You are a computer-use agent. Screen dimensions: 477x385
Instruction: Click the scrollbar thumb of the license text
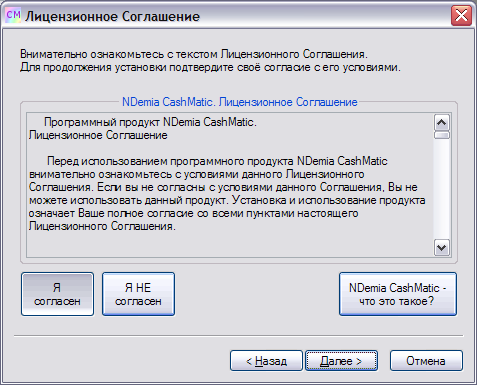point(442,135)
